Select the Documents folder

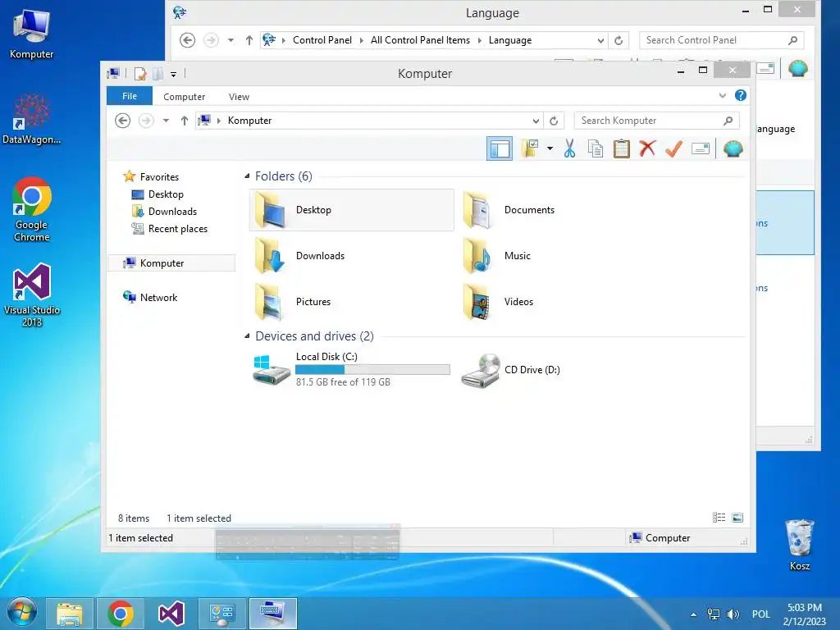click(x=529, y=210)
